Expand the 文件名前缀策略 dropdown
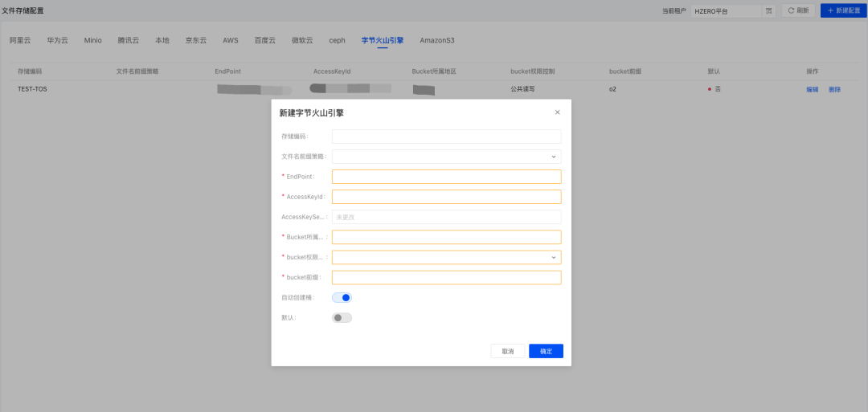 446,157
